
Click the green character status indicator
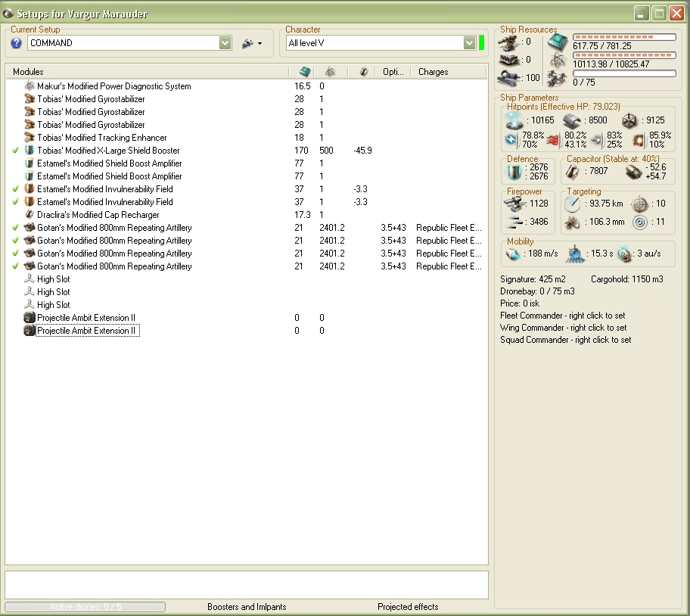[481, 42]
